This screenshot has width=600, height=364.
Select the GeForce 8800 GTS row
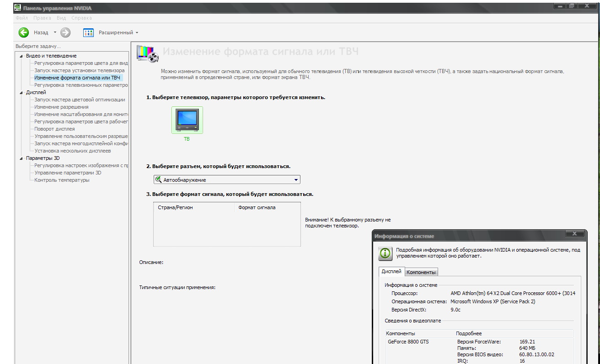point(408,342)
